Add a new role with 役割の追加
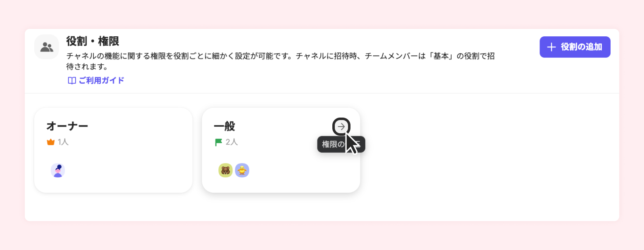The image size is (644, 250). pyautogui.click(x=575, y=47)
